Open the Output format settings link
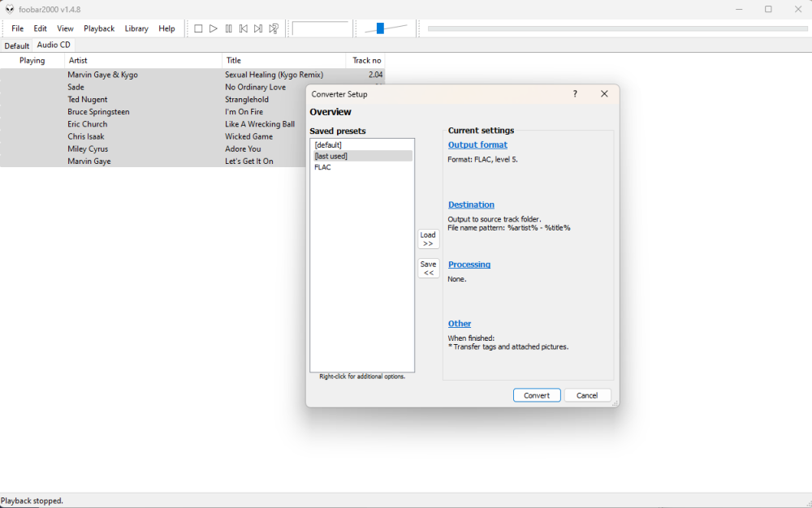812x508 pixels. 477,144
